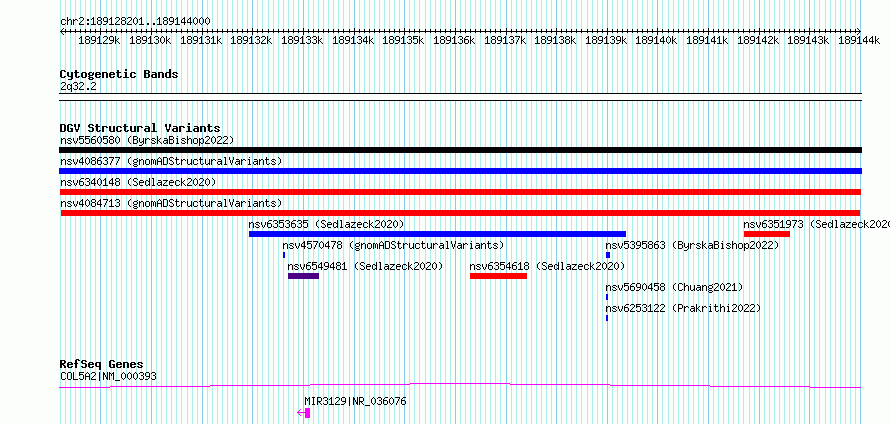Open the nsv5560580 (ByrskaBishop2022) label

tap(147, 140)
